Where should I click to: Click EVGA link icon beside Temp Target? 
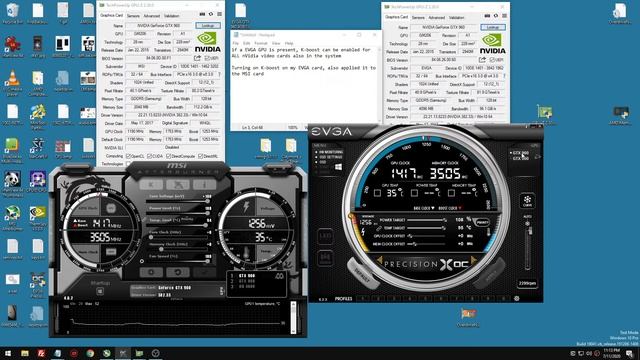(x=378, y=228)
